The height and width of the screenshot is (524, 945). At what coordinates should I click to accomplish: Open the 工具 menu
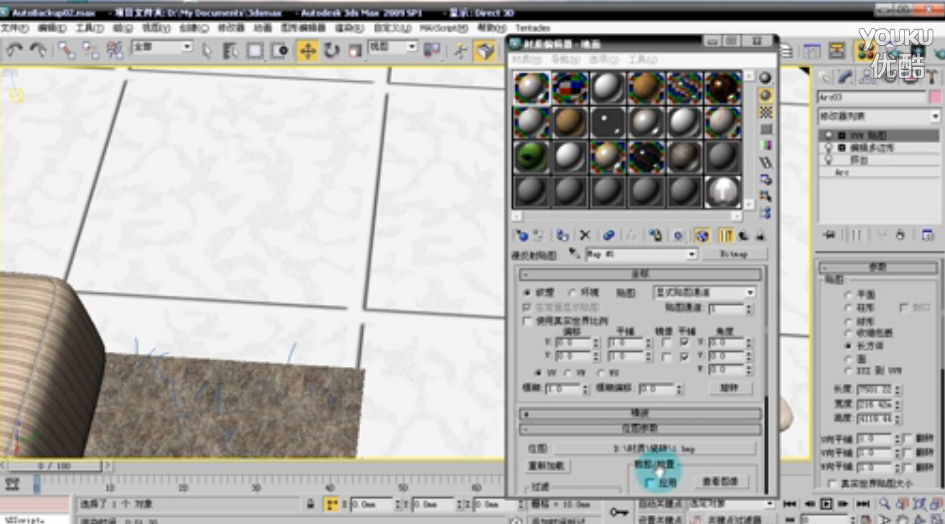coord(89,28)
